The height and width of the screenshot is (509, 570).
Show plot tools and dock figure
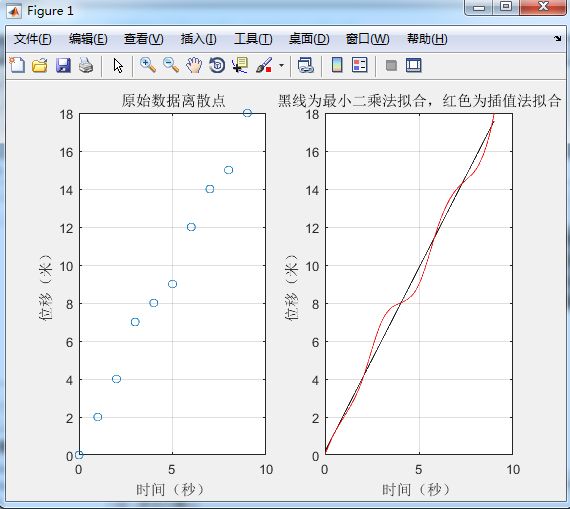click(413, 65)
